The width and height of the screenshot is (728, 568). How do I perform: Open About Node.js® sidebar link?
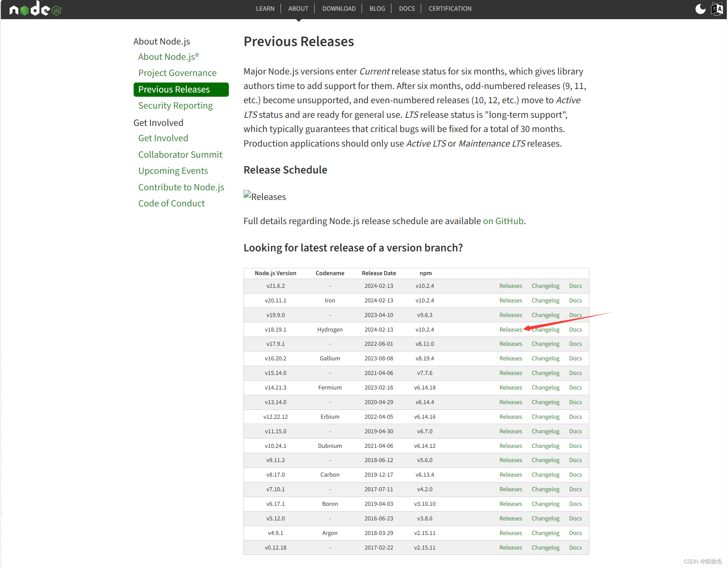pyautogui.click(x=169, y=57)
